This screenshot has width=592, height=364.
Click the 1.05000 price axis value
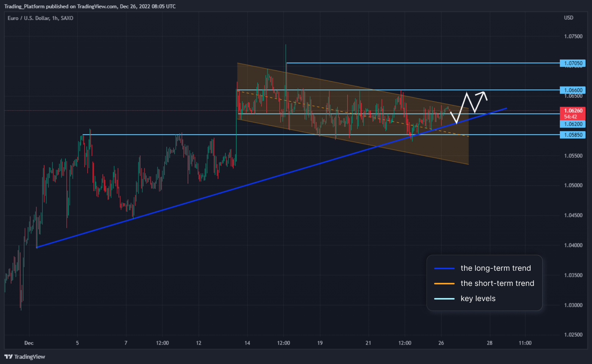click(x=573, y=185)
